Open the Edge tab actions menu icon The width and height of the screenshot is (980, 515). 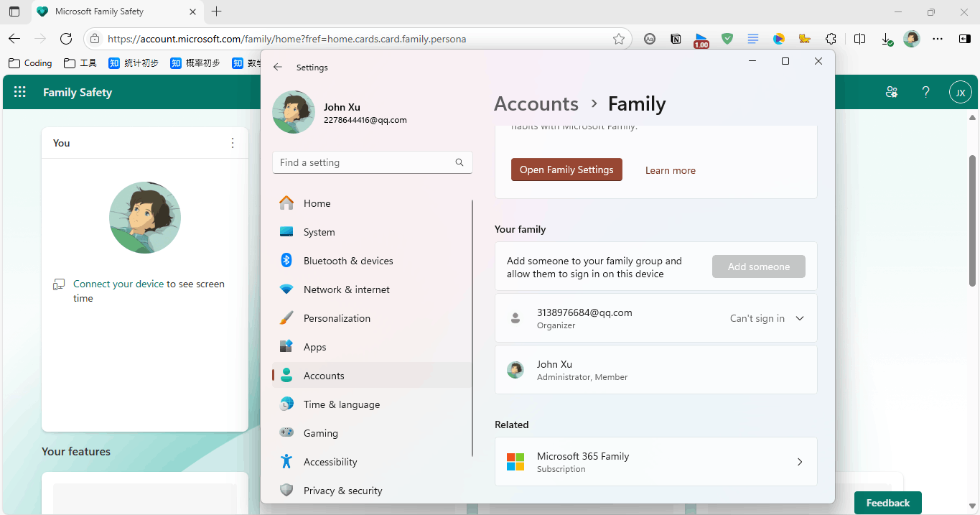14,11
